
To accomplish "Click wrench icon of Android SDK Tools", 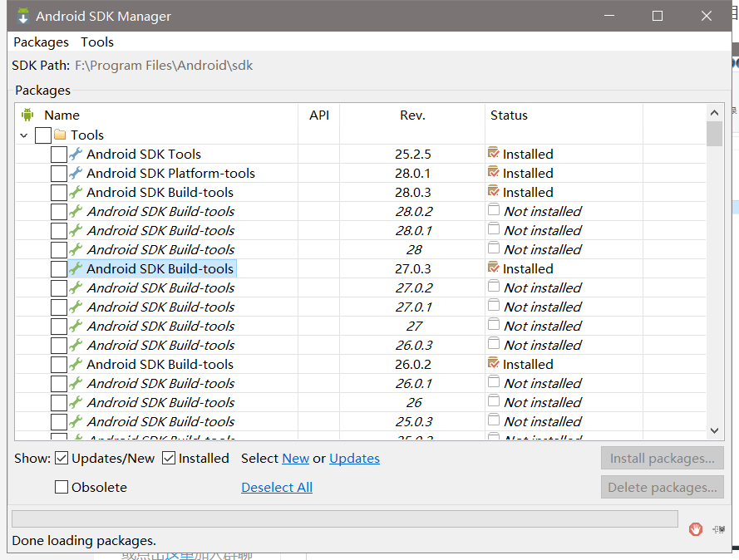I will (x=76, y=154).
